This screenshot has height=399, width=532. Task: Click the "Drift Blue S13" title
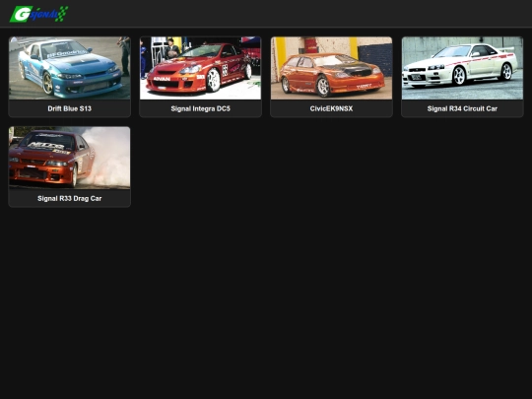click(70, 108)
